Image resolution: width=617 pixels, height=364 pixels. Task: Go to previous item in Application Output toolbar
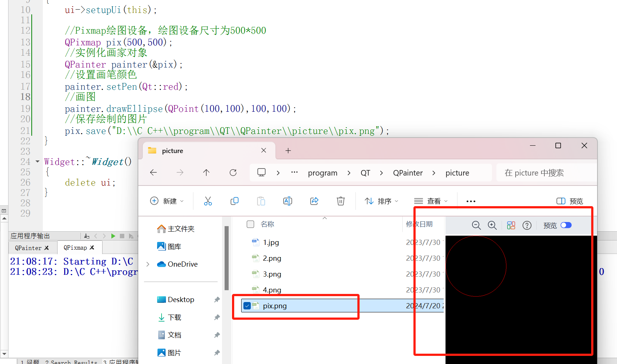pyautogui.click(x=96, y=236)
